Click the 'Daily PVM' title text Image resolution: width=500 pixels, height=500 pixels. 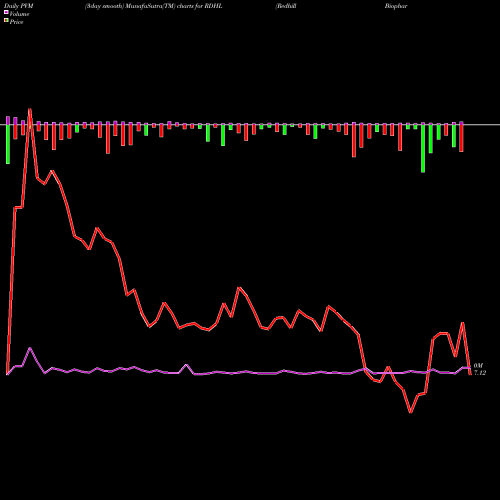pos(19,6)
